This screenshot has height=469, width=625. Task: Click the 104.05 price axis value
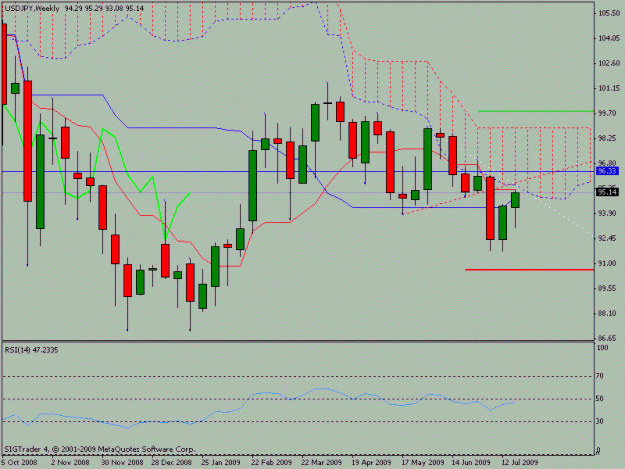pyautogui.click(x=609, y=38)
